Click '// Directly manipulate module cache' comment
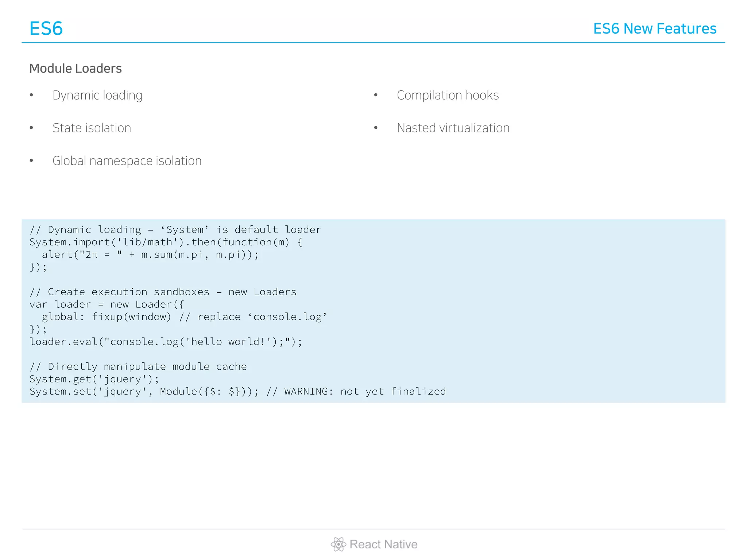 [x=138, y=366]
